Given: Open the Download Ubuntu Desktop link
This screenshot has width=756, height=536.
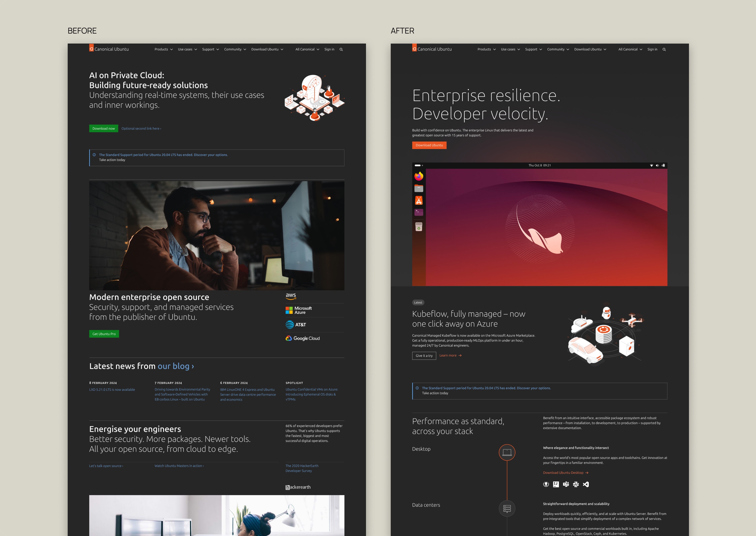Looking at the screenshot, I should click(565, 473).
